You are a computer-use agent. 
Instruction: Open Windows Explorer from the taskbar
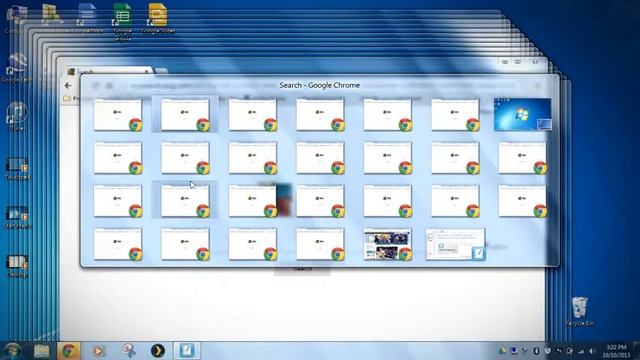[x=41, y=351]
